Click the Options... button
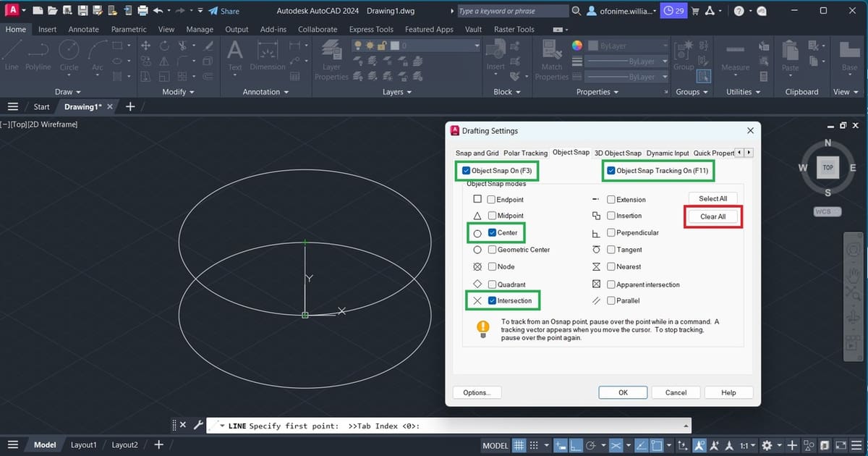Screen dimensions: 868x456 tap(477, 392)
